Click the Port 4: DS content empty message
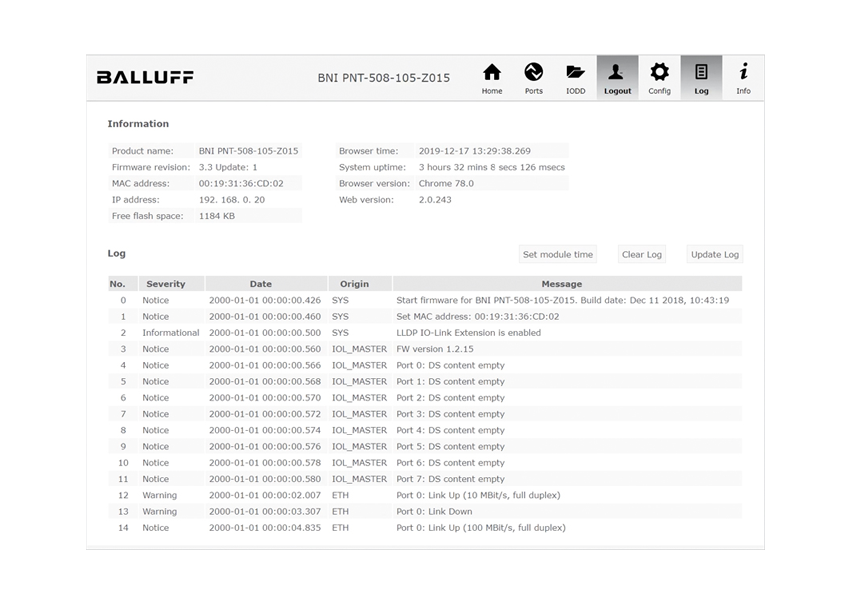The height and width of the screenshot is (603, 850). pyautogui.click(x=450, y=430)
